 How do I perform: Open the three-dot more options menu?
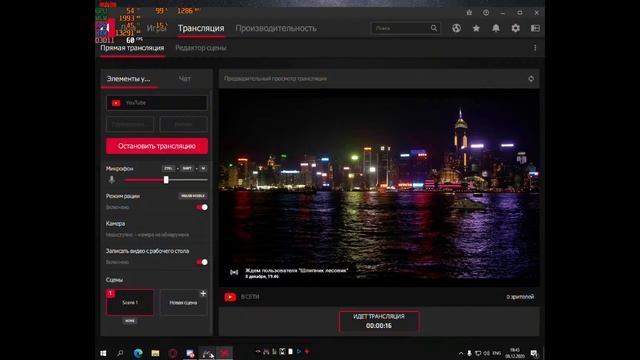click(x=535, y=48)
